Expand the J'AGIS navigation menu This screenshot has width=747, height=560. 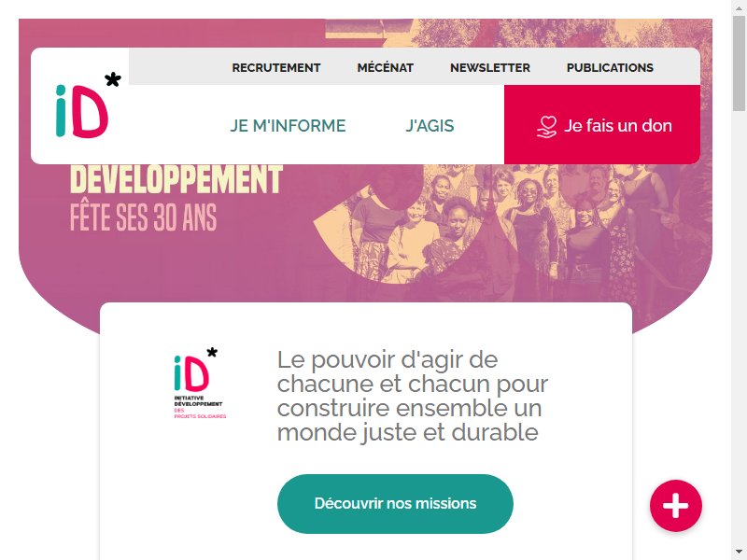430,126
